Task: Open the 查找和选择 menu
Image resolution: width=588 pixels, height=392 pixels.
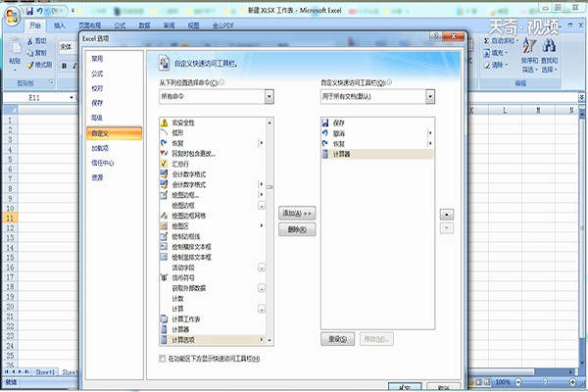Action: point(549,55)
